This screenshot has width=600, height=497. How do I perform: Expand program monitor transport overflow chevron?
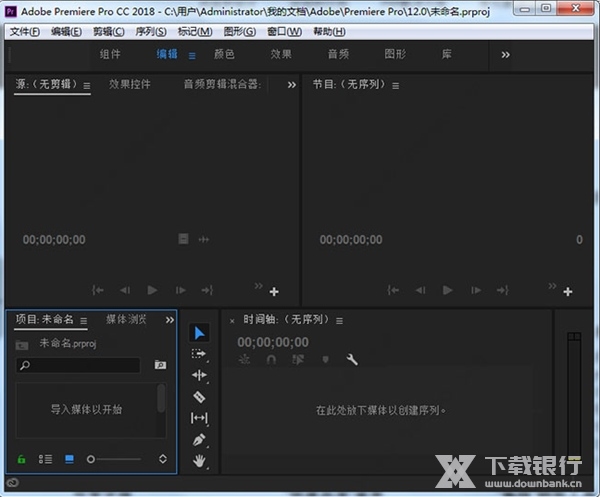pos(552,285)
